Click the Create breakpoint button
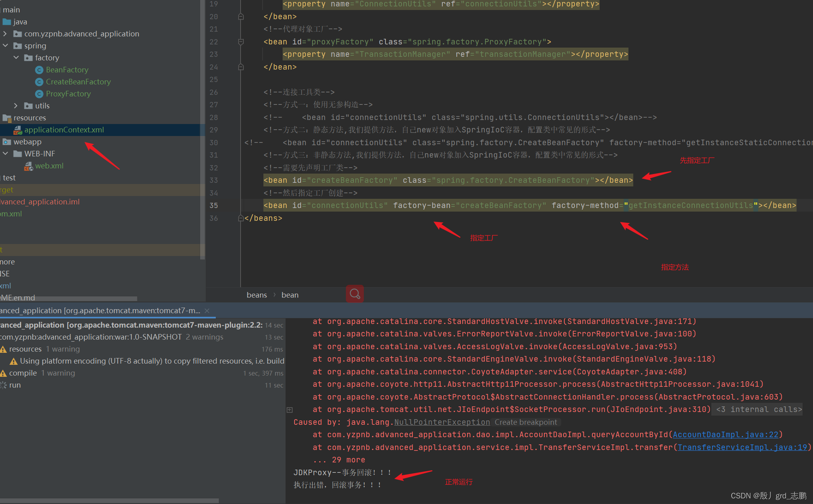Screen dimensions: 813x504 click(x=526, y=422)
